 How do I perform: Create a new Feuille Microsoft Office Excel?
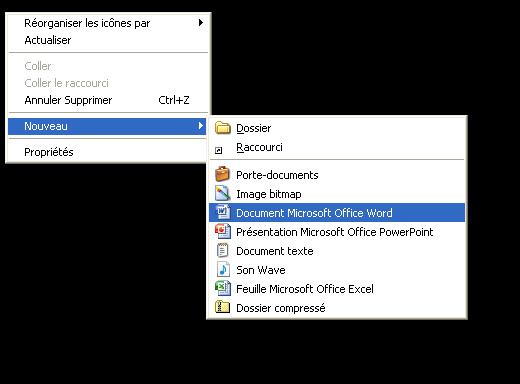click(337, 289)
